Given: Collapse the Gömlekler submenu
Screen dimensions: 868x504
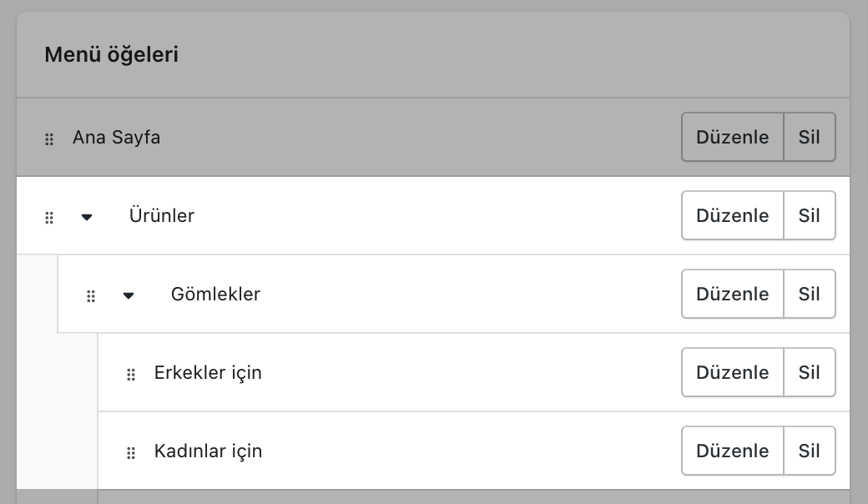Looking at the screenshot, I should (129, 295).
